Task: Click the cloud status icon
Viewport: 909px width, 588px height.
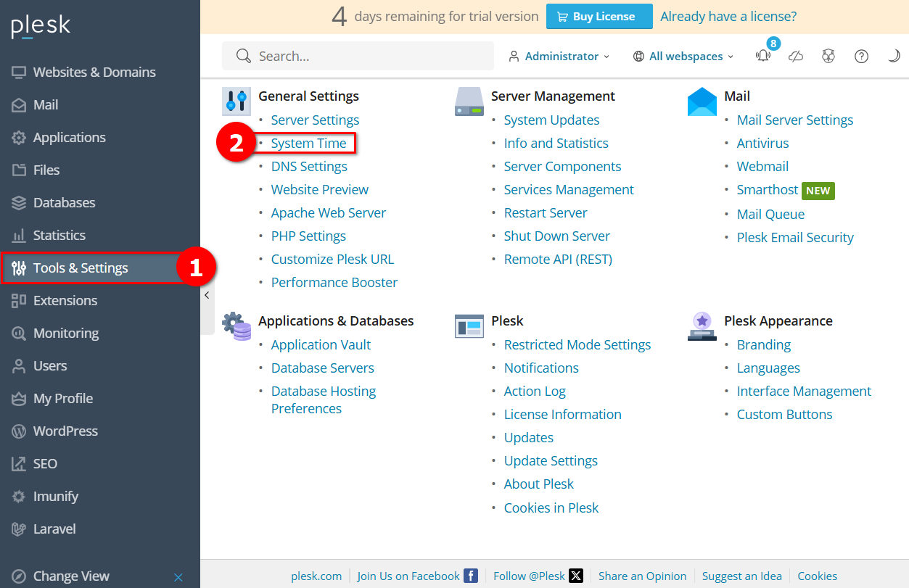Action: (796, 57)
